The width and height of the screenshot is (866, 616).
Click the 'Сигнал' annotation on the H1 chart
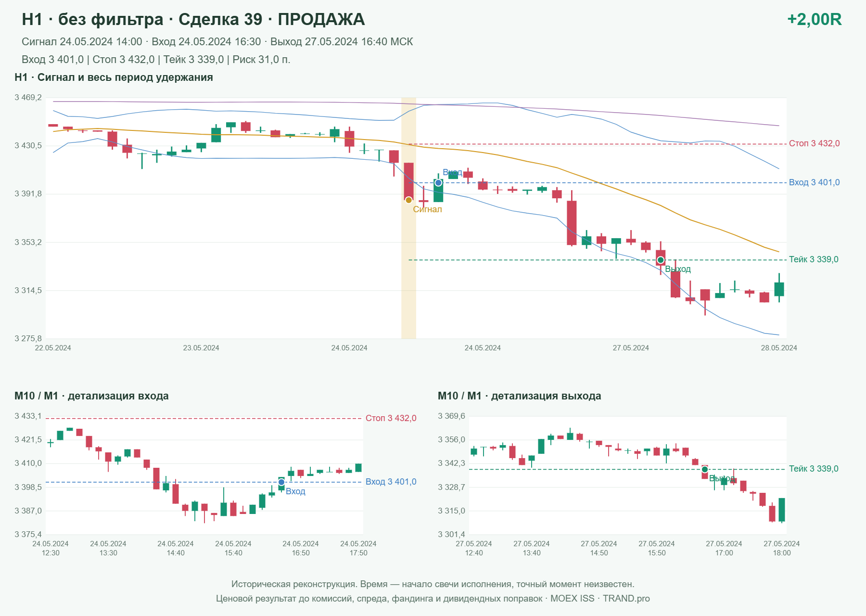click(427, 209)
